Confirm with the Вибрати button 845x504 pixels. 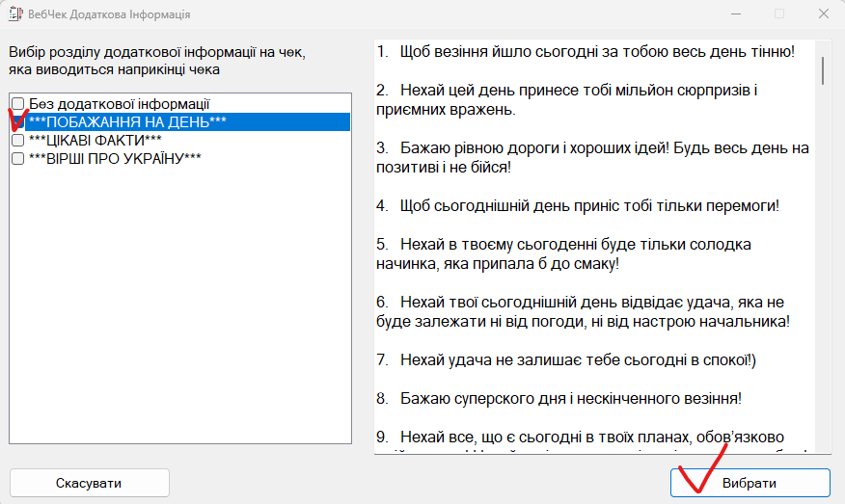[x=750, y=483]
